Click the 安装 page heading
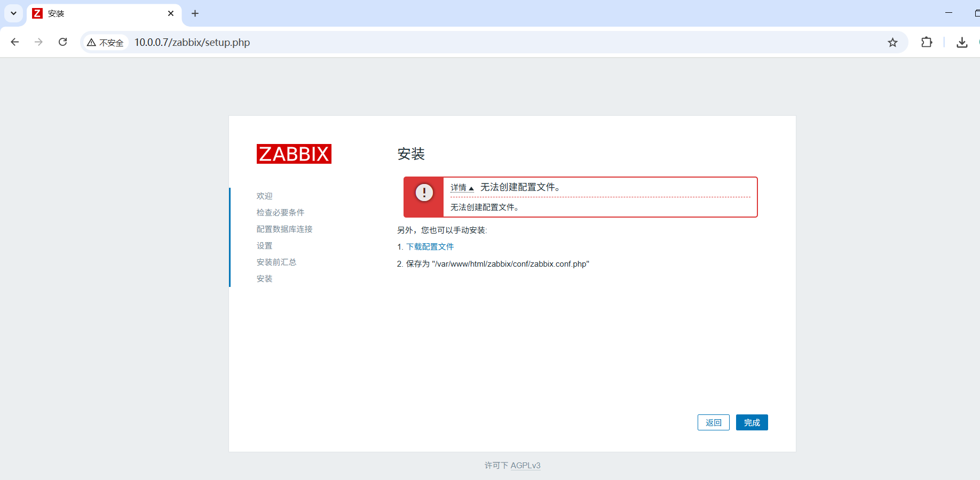This screenshot has width=980, height=480. (411, 154)
